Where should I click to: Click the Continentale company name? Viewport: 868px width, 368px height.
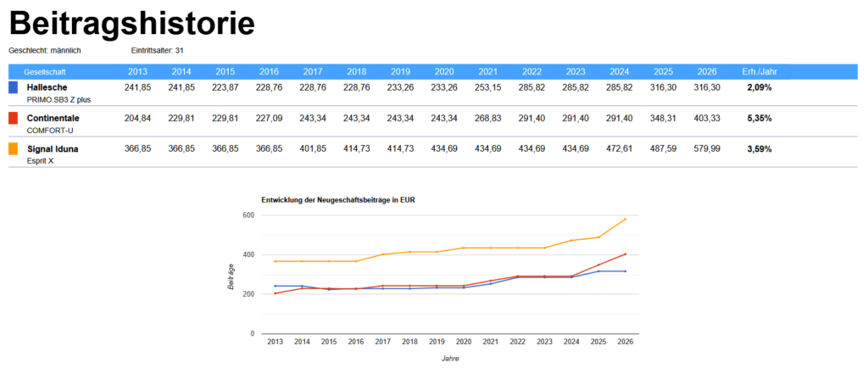pyautogui.click(x=53, y=118)
